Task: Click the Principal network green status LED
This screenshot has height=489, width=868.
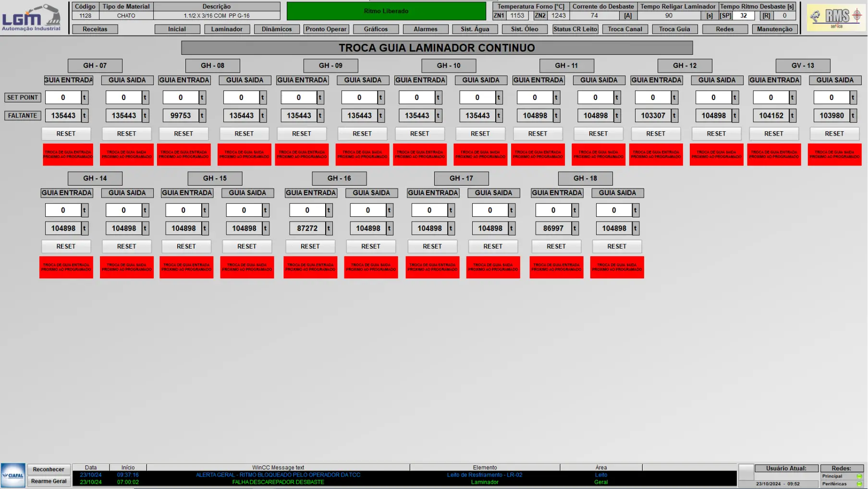Action: (x=859, y=476)
